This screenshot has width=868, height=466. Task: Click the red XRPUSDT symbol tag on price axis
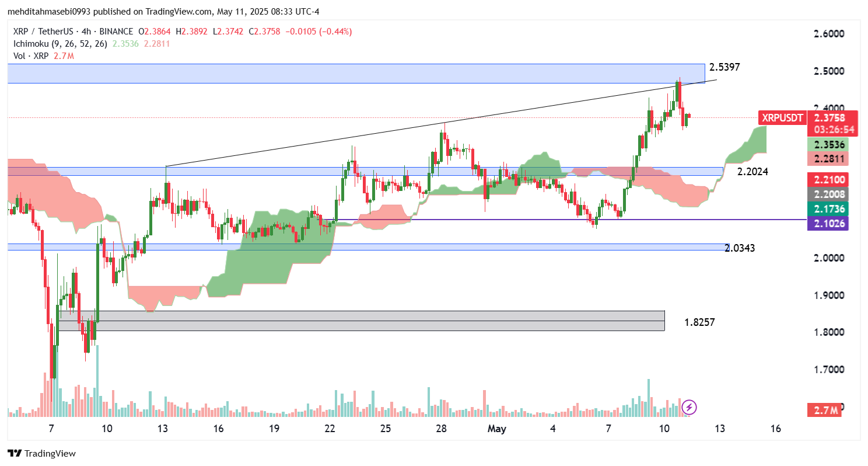pyautogui.click(x=782, y=118)
